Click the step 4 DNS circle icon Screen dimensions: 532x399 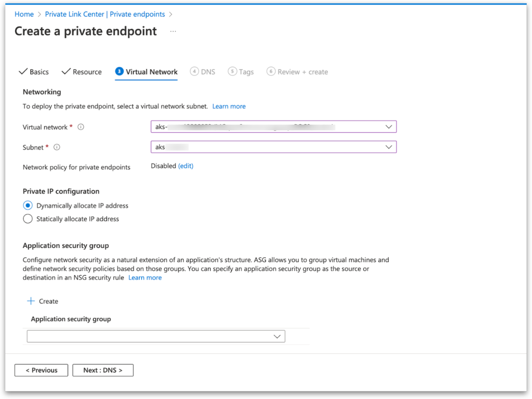tap(194, 72)
